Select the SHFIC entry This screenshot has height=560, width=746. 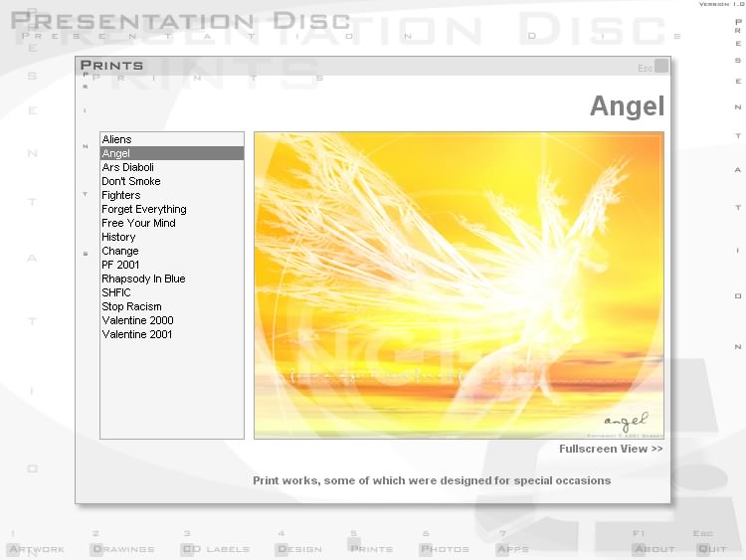pos(172,292)
